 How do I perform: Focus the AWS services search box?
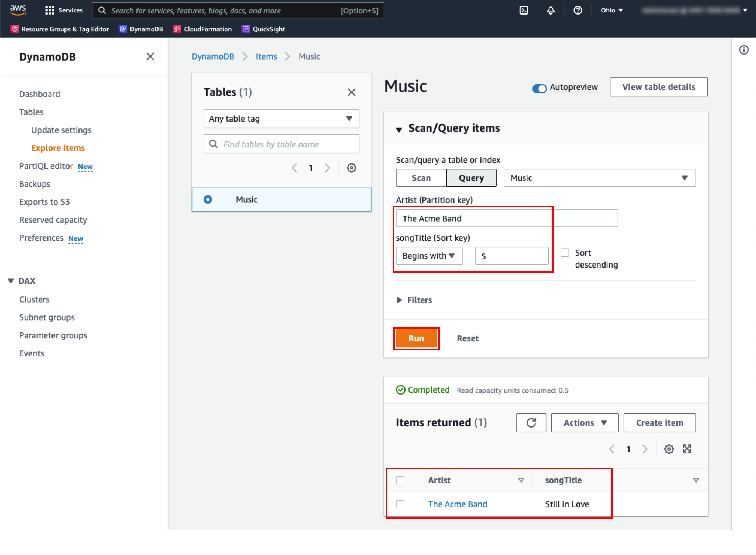238,11
